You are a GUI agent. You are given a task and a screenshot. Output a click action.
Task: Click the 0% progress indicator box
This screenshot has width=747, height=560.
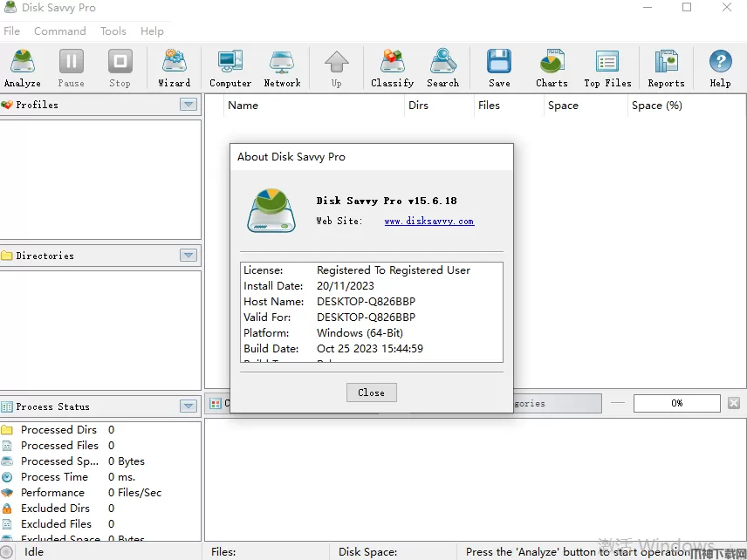[676, 403]
